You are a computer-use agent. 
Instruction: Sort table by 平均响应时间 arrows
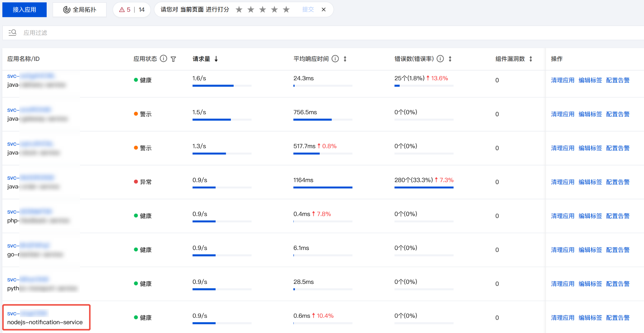tap(345, 59)
